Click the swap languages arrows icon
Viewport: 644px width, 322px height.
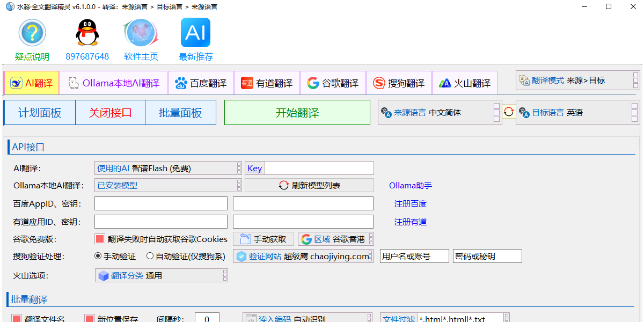[x=509, y=112]
